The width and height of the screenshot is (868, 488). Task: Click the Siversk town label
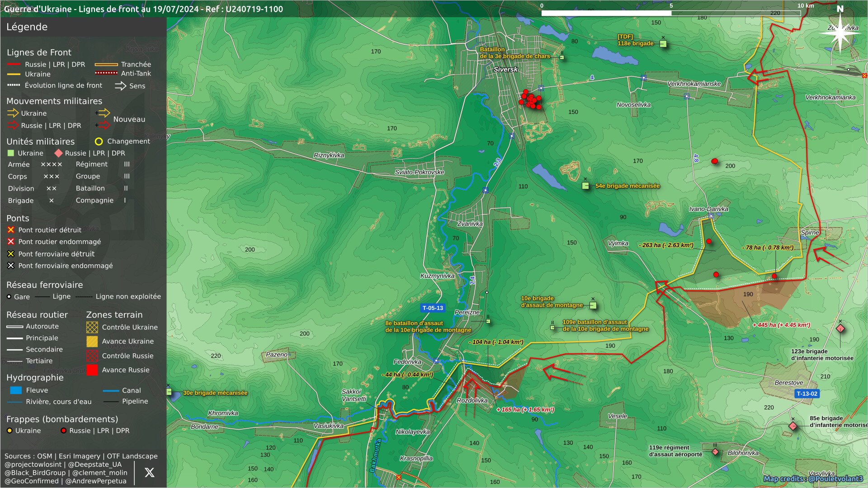coord(505,70)
